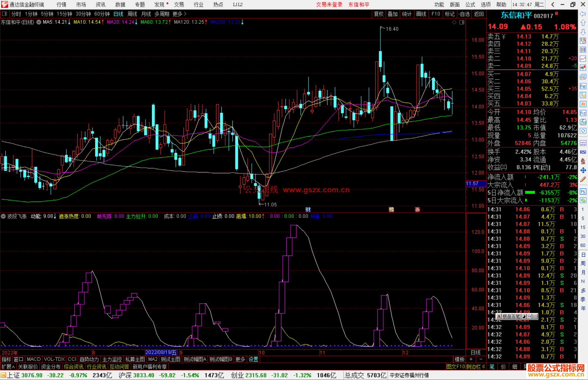
Task: Click the 复权 button
Action: tap(378, 14)
